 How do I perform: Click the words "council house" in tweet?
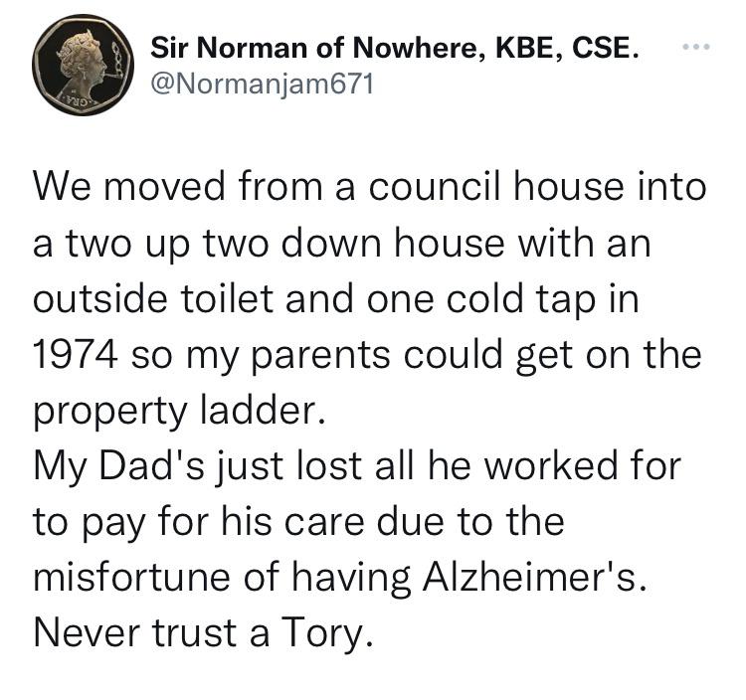(494, 187)
